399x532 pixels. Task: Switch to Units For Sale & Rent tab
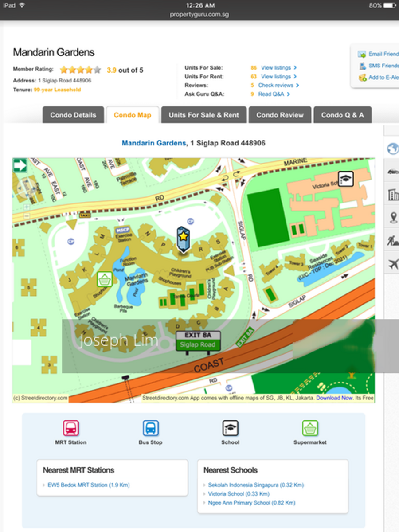(x=203, y=115)
